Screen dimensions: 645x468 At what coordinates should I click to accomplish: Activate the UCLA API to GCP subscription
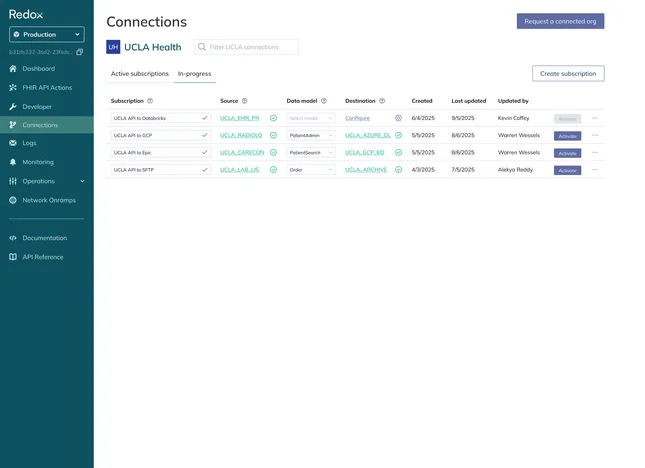[x=567, y=136]
